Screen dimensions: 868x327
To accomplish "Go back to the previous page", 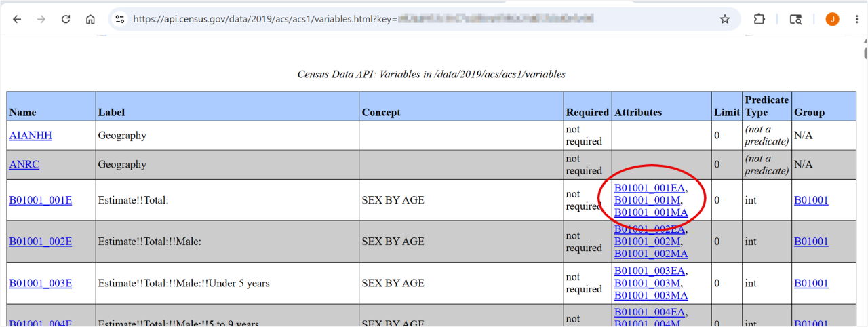I will [17, 19].
